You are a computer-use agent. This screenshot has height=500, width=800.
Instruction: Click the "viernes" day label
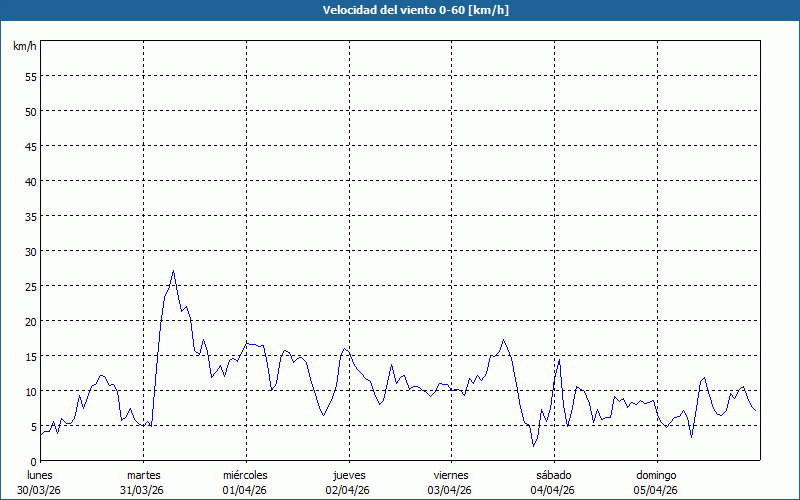point(450,475)
